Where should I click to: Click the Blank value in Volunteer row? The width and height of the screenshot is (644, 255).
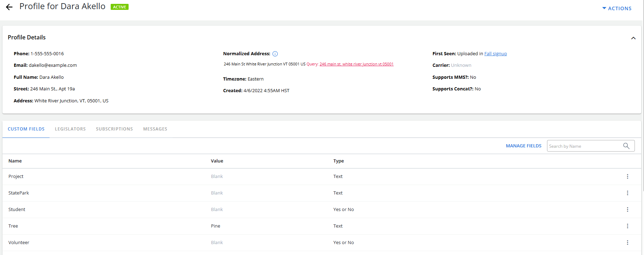[217, 243]
